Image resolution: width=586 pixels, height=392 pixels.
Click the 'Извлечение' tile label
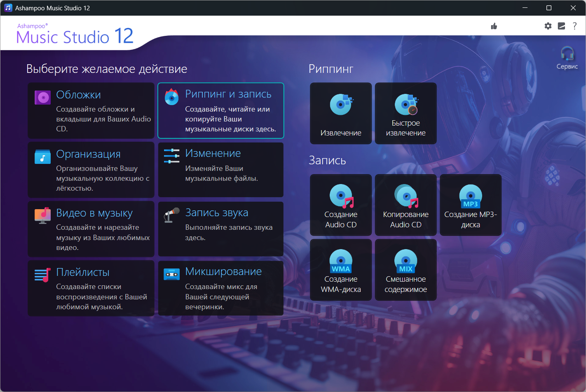click(x=341, y=133)
